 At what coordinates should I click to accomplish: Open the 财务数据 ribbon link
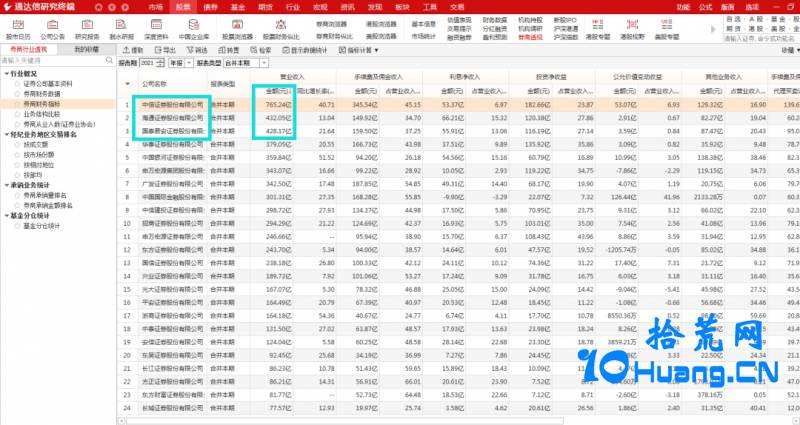(x=494, y=20)
